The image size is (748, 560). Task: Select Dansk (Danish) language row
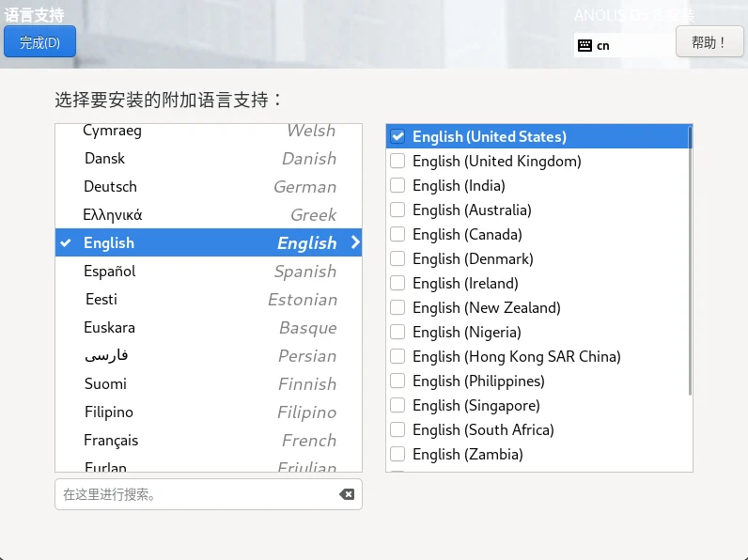pyautogui.click(x=209, y=159)
